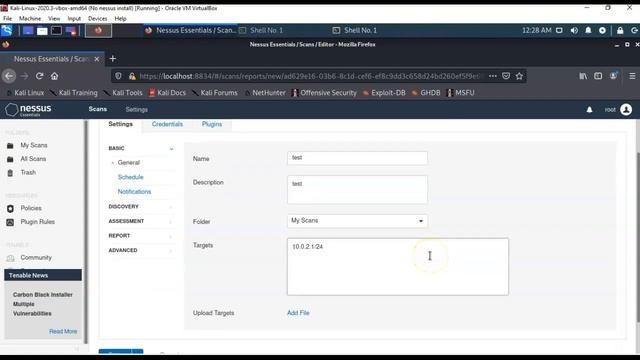Click the Nessus Essentials taskbar window button

190,30
